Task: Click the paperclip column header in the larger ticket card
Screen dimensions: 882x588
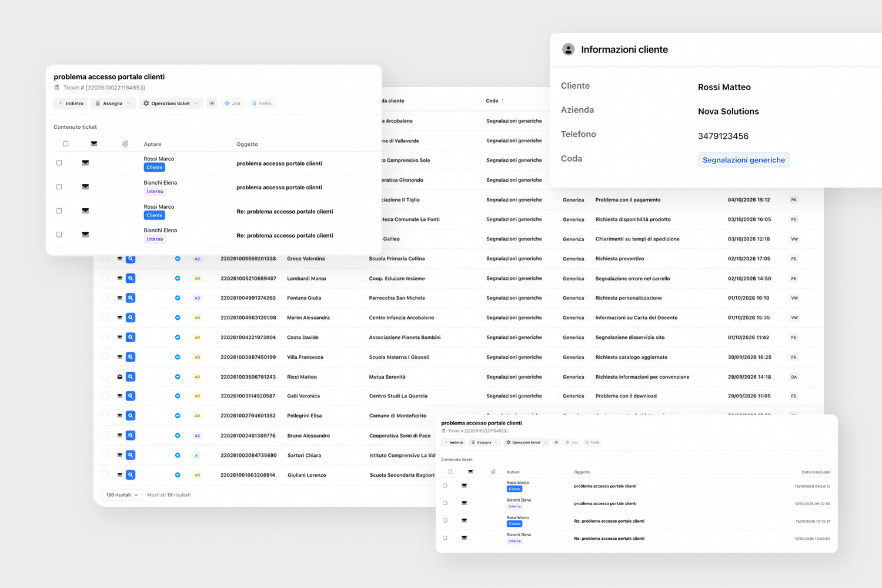Action: tap(125, 143)
